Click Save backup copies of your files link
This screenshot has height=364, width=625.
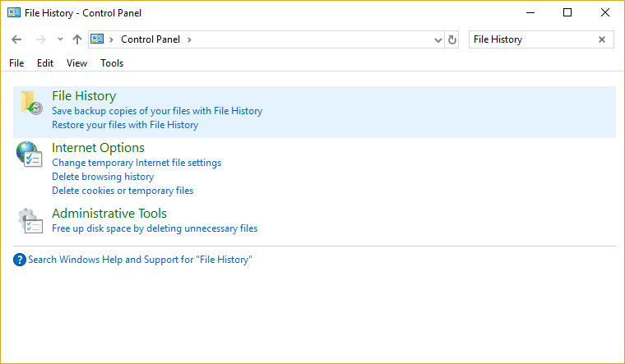pyautogui.click(x=157, y=111)
